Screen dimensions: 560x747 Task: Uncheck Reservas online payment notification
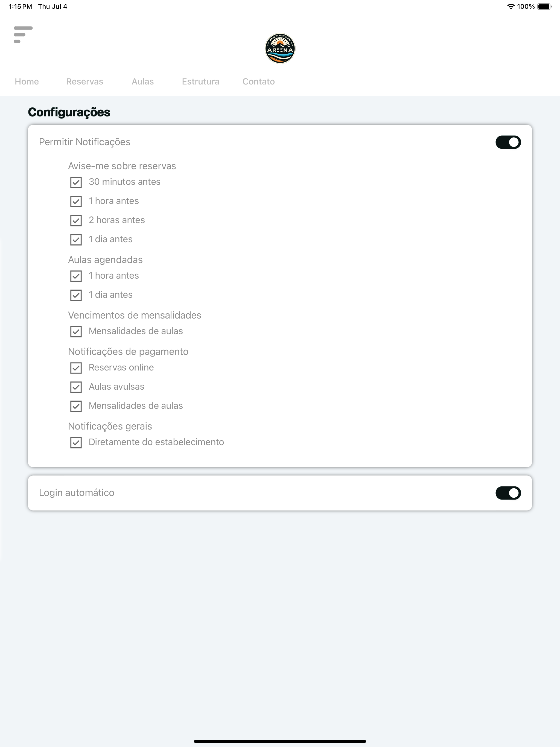[x=76, y=368]
